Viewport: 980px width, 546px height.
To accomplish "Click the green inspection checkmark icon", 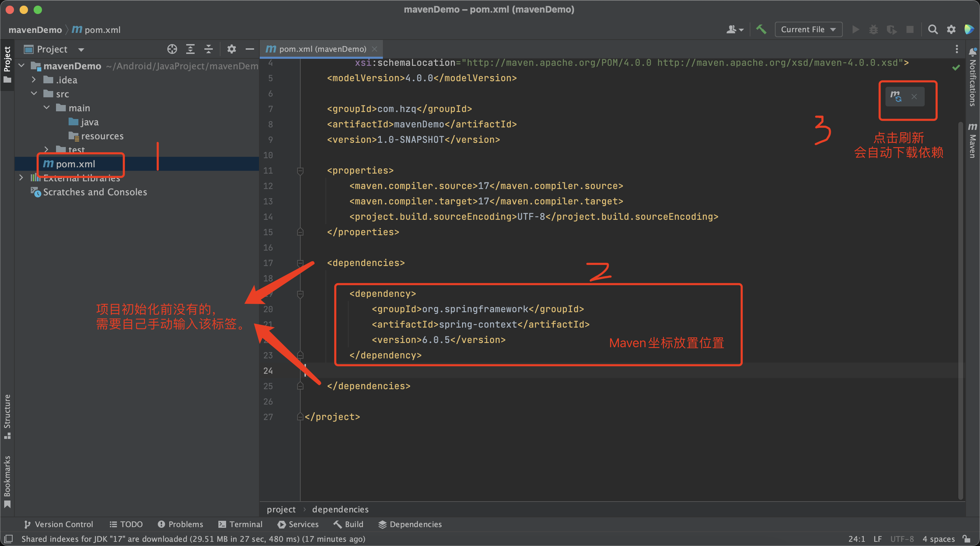I will pyautogui.click(x=955, y=67).
